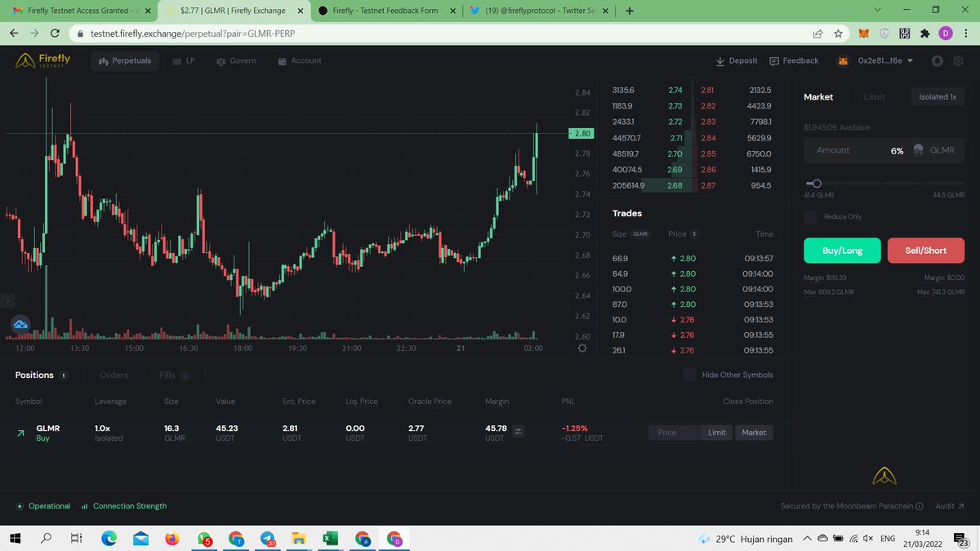The height and width of the screenshot is (551, 980).
Task: Click the close position Price input
Action: click(x=675, y=433)
